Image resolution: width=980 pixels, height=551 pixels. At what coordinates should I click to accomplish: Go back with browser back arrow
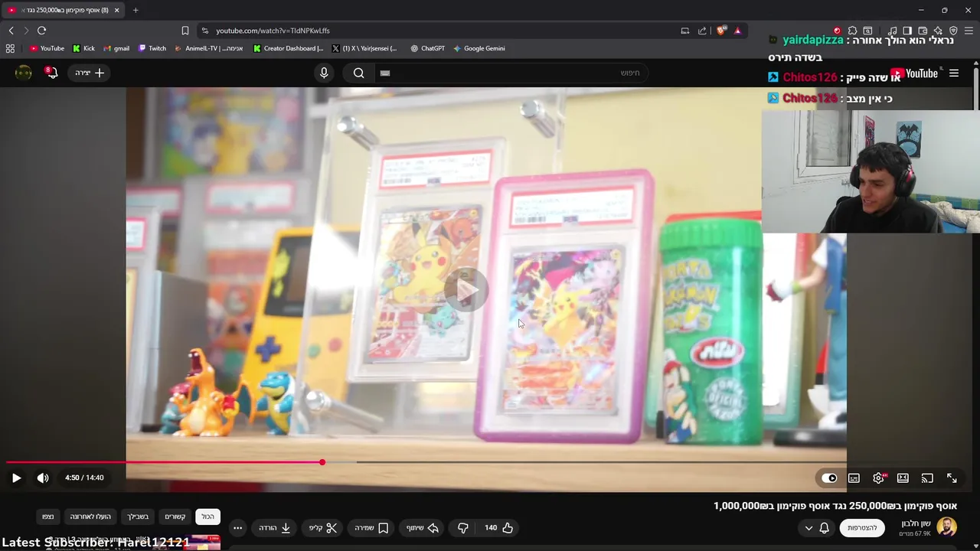11,31
